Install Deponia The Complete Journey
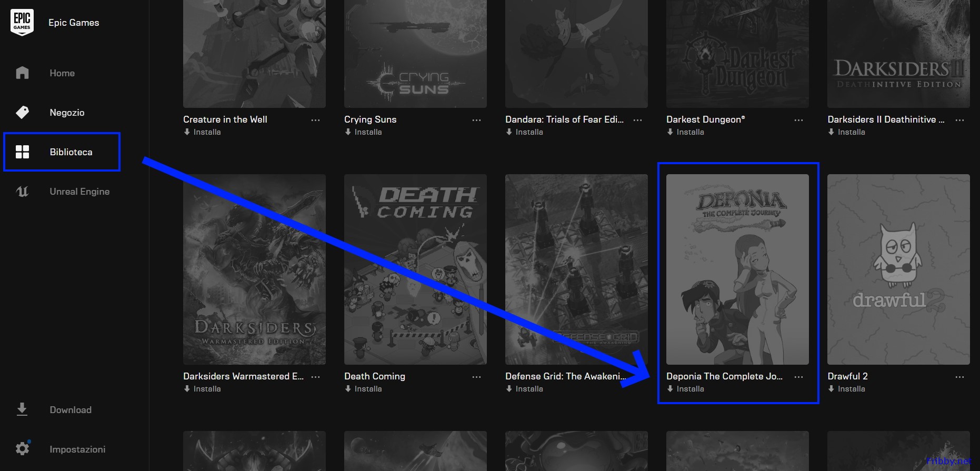This screenshot has height=471, width=980. [685, 389]
